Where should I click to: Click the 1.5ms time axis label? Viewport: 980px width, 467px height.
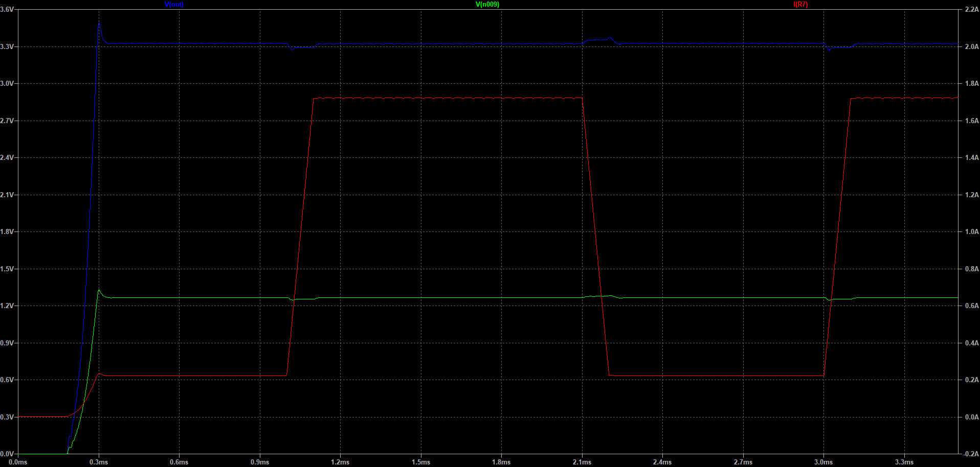pos(421,462)
